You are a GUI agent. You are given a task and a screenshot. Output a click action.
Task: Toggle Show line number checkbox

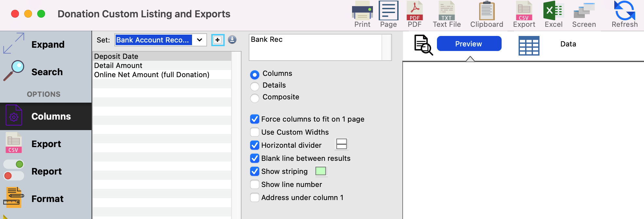tap(255, 184)
